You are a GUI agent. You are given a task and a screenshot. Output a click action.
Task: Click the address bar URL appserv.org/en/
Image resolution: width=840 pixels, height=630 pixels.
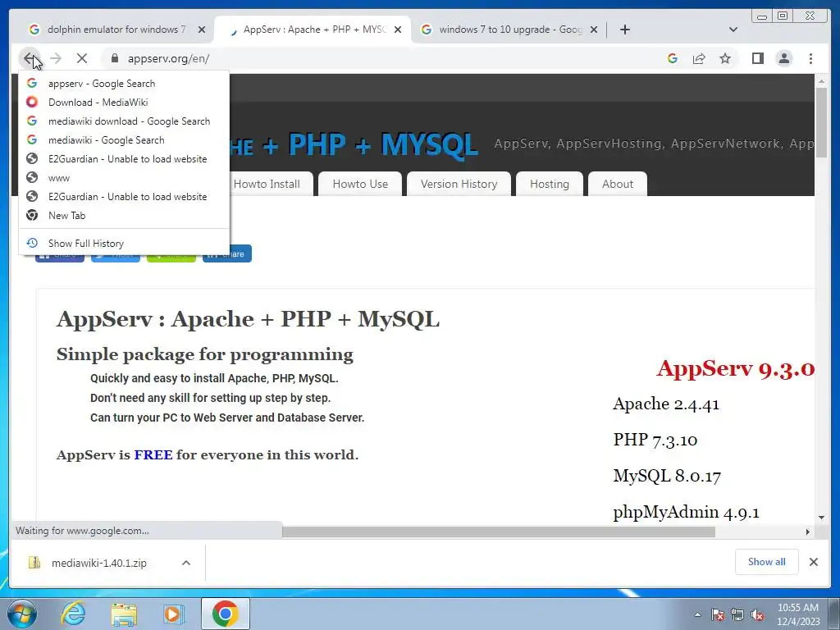168,58
